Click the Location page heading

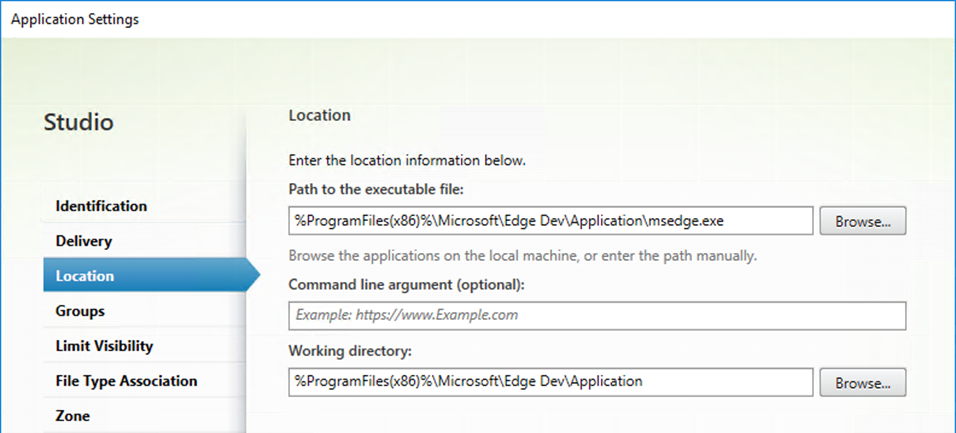pyautogui.click(x=319, y=115)
